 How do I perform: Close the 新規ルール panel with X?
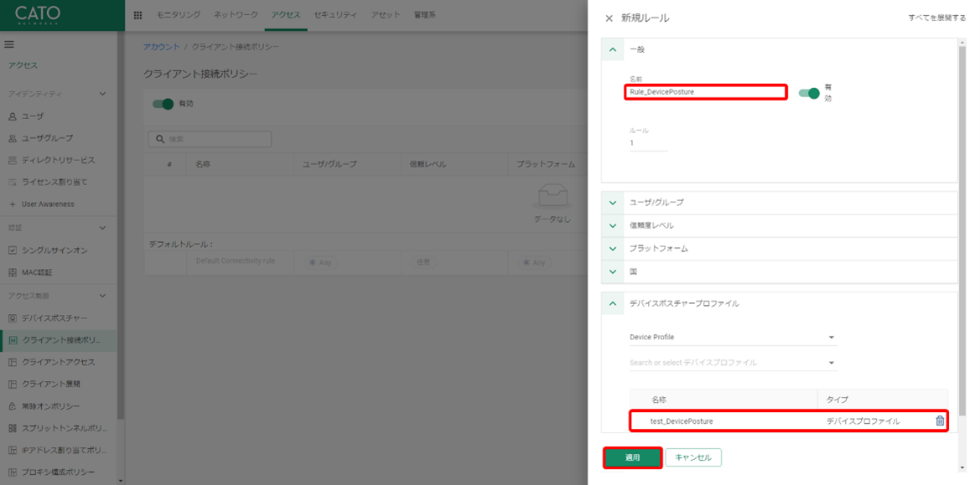tap(609, 18)
